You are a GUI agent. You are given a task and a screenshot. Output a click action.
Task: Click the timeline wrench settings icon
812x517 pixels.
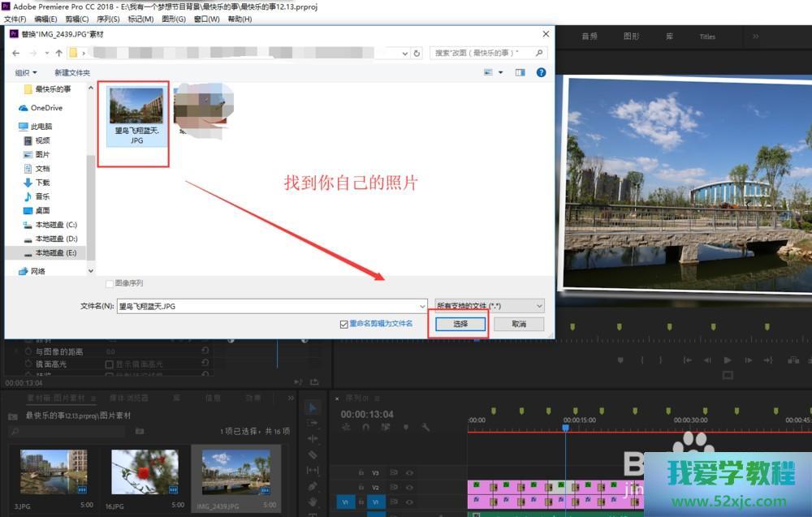click(425, 427)
